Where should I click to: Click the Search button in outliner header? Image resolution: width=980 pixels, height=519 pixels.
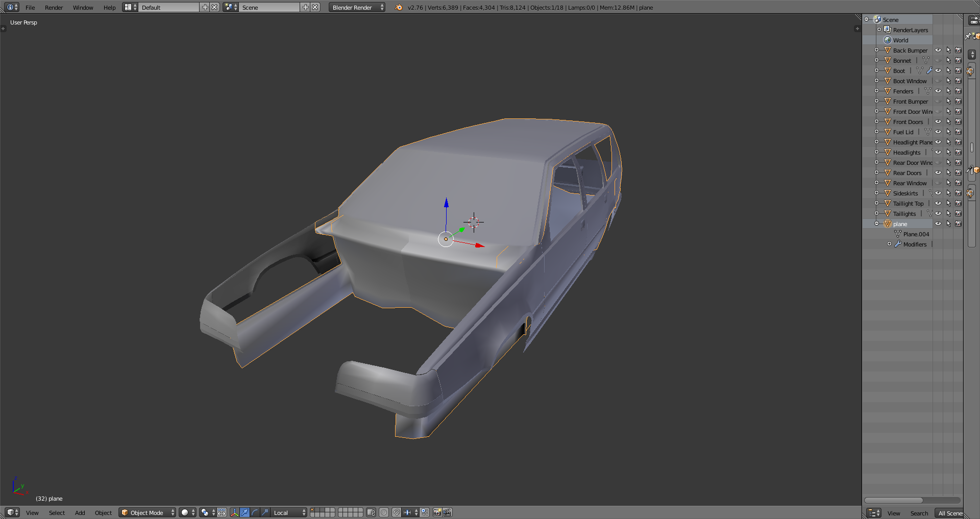(x=919, y=513)
